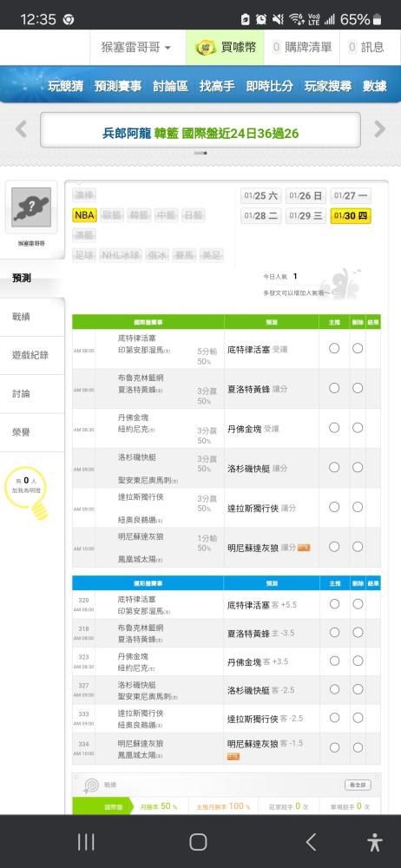This screenshot has height=868, width=401.
Task: Select the NBA league filter tag
Action: 85,215
